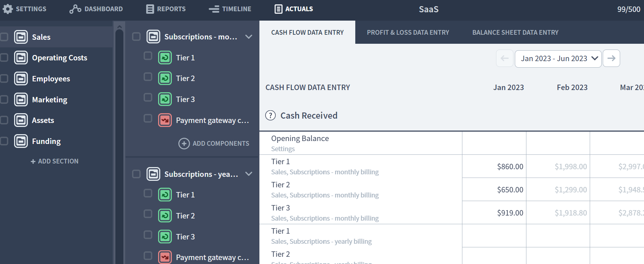The height and width of the screenshot is (264, 644).
Task: Click the Funding section folder icon
Action: pos(21,141)
